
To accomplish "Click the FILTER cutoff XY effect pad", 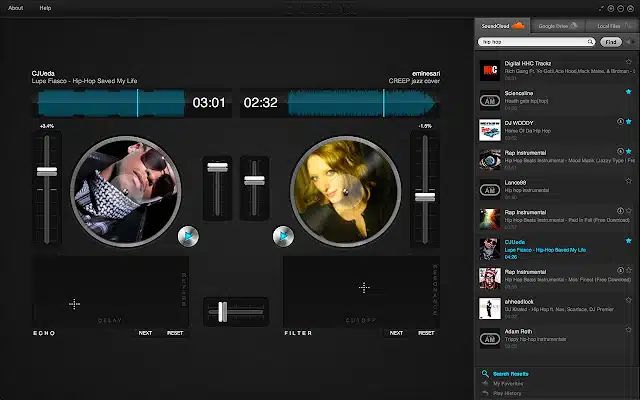I will click(x=361, y=291).
